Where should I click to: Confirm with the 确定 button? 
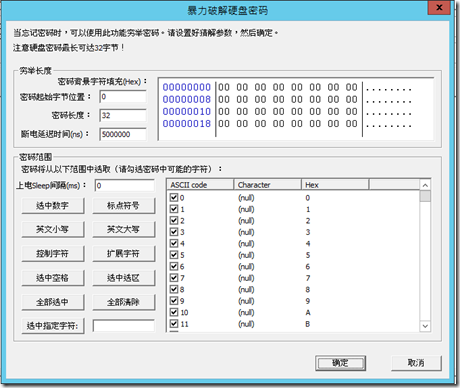340,363
